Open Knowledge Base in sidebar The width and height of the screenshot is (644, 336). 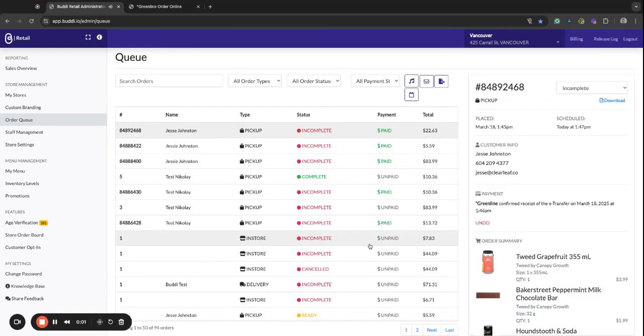[x=28, y=286]
